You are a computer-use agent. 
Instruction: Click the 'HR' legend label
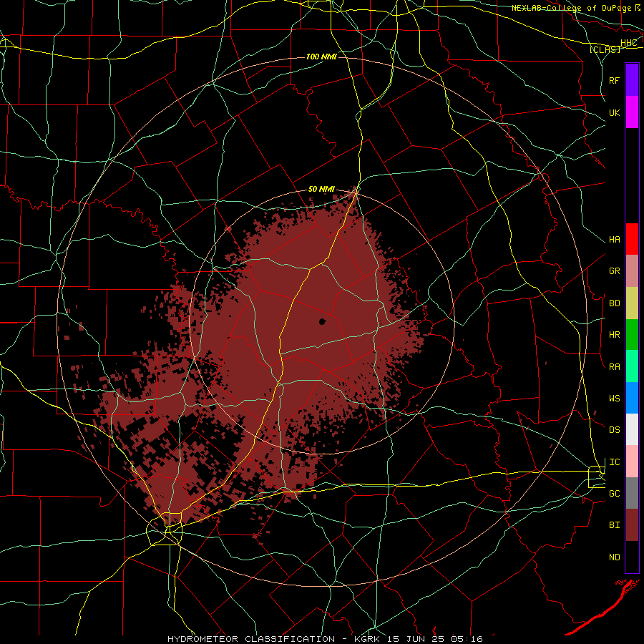[x=615, y=335]
